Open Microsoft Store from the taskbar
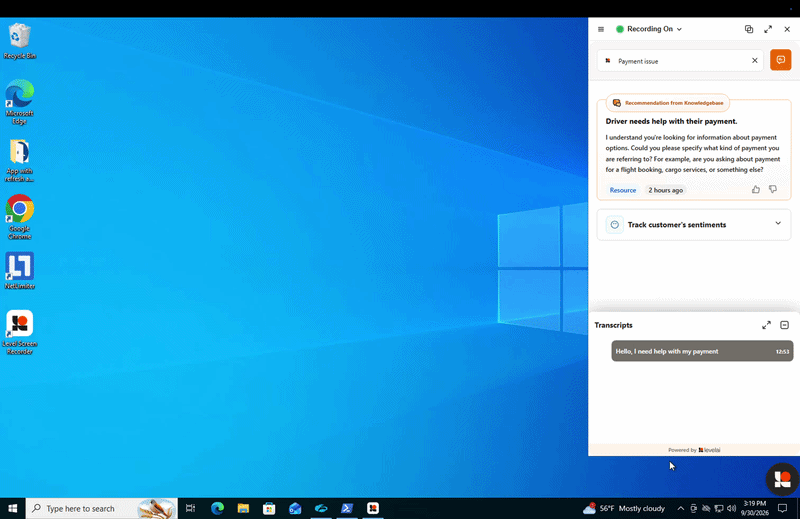 [269, 508]
